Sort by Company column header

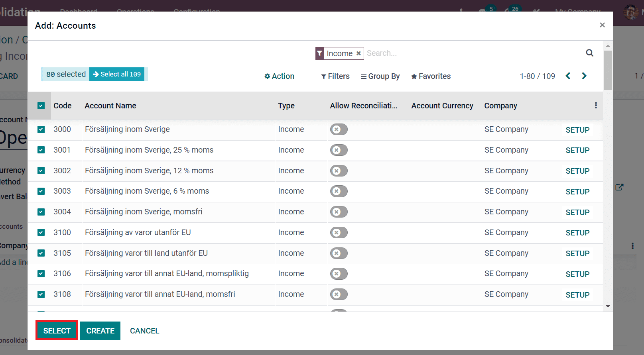[x=501, y=106]
